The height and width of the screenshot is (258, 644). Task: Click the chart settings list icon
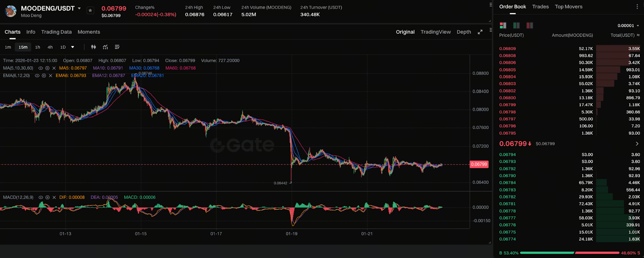coord(117,47)
